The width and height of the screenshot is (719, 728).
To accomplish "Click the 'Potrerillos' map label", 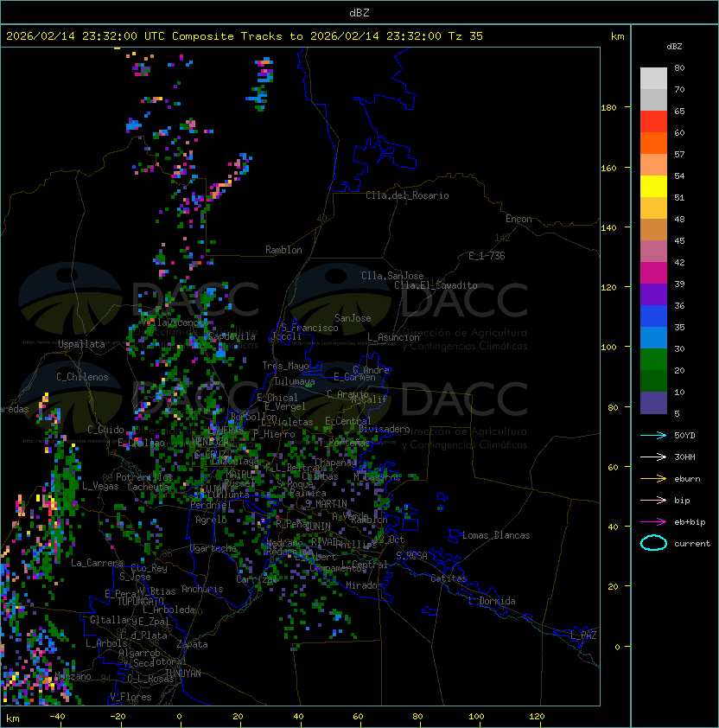I will coord(144,477).
